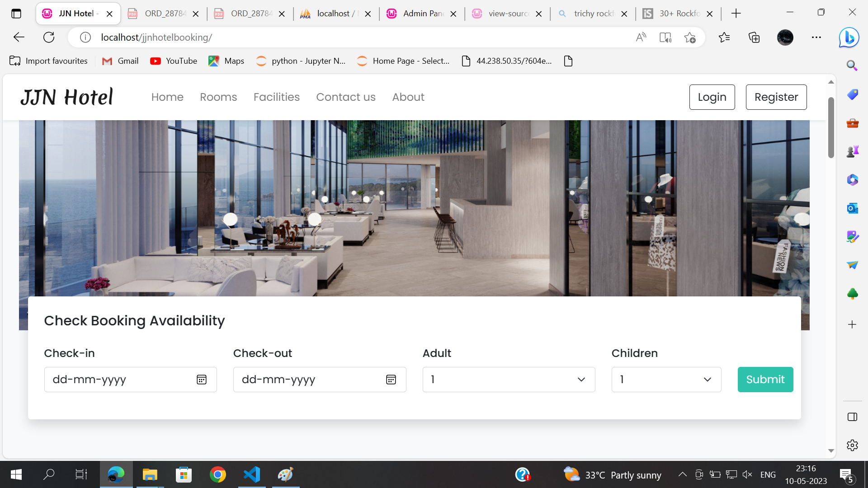Click the browser refresh icon
Image resolution: width=868 pixels, height=488 pixels.
click(x=49, y=38)
